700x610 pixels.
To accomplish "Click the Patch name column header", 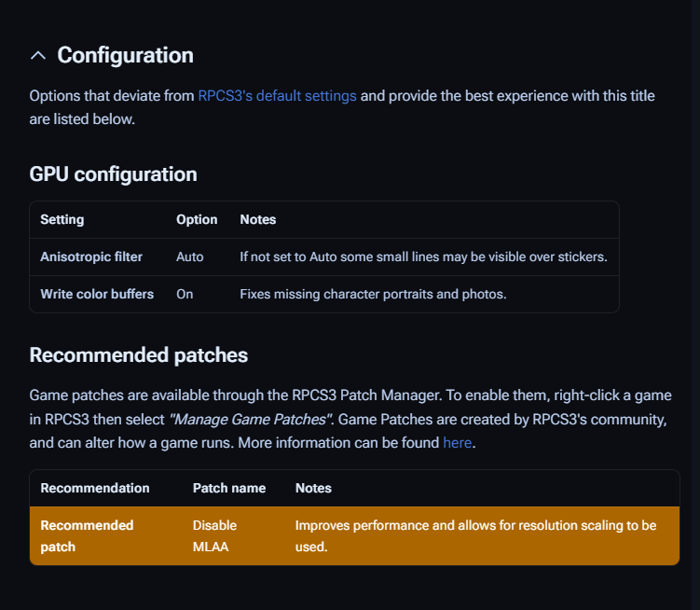I will tap(229, 488).
